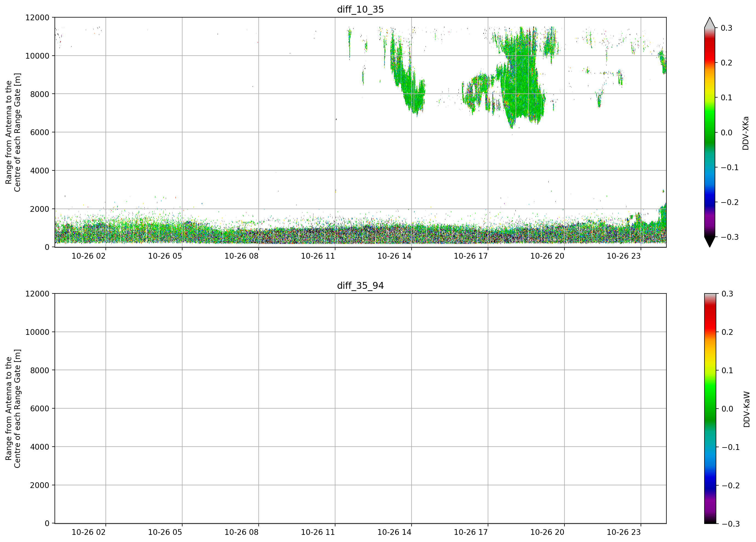Screen dimensions: 756x542
Task: Click the DDV-KaW colorbar gradient
Action: [x=710, y=409]
